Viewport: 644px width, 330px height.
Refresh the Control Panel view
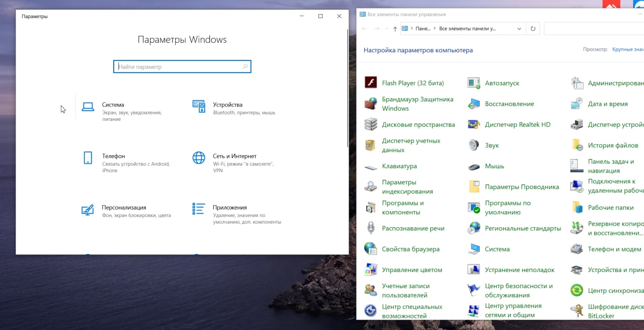[533, 29]
